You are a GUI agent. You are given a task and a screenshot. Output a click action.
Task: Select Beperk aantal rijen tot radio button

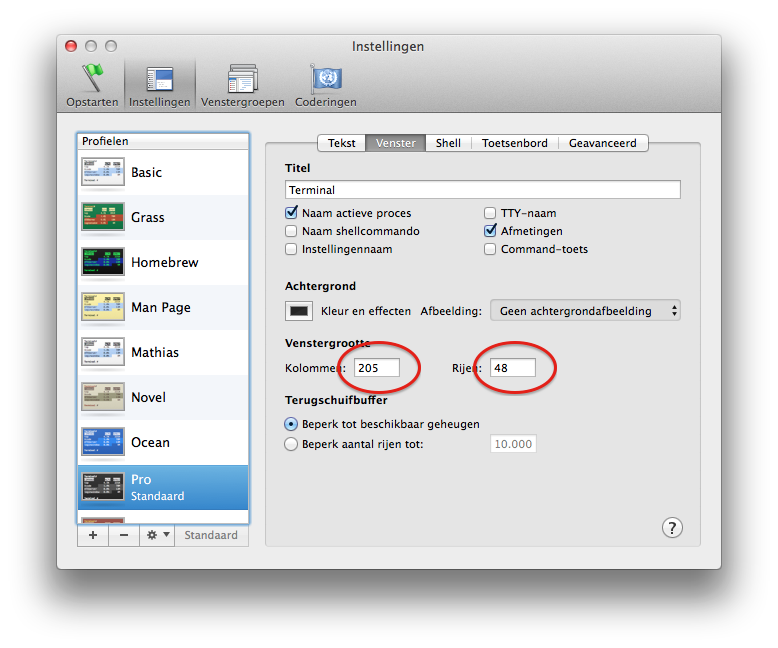(292, 444)
